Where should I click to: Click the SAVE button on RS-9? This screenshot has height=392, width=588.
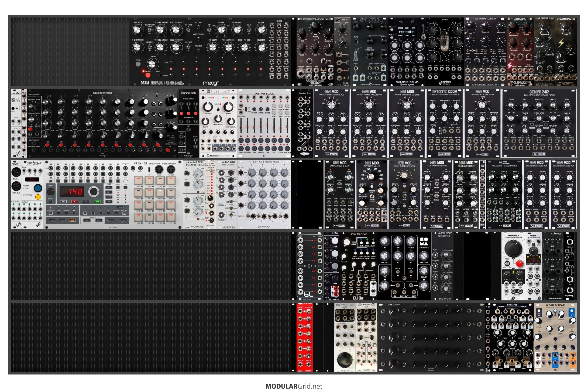[109, 187]
